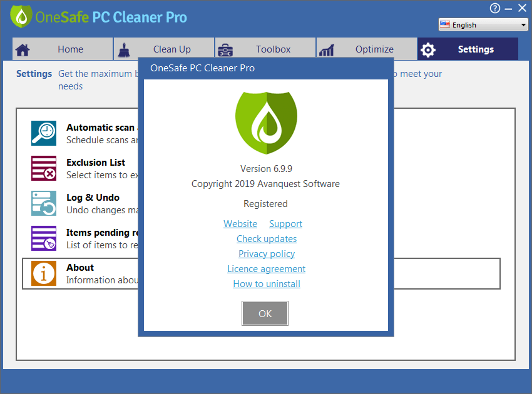Click the Automatic scan heading text
This screenshot has height=394, width=532.
[x=100, y=128]
